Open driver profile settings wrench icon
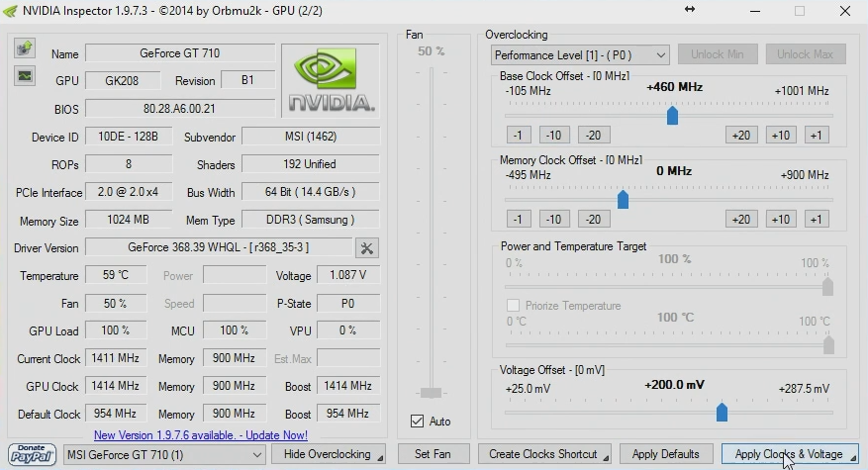The height and width of the screenshot is (470, 868). 366,248
